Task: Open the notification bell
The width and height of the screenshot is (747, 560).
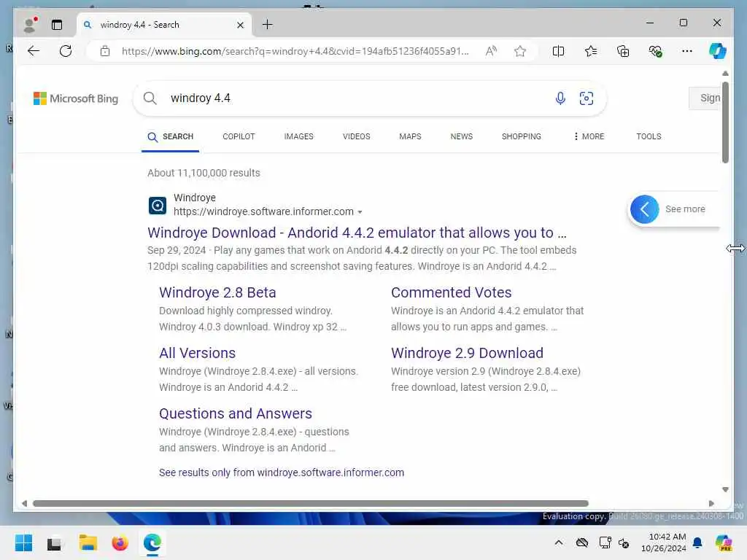Action: coord(697,542)
